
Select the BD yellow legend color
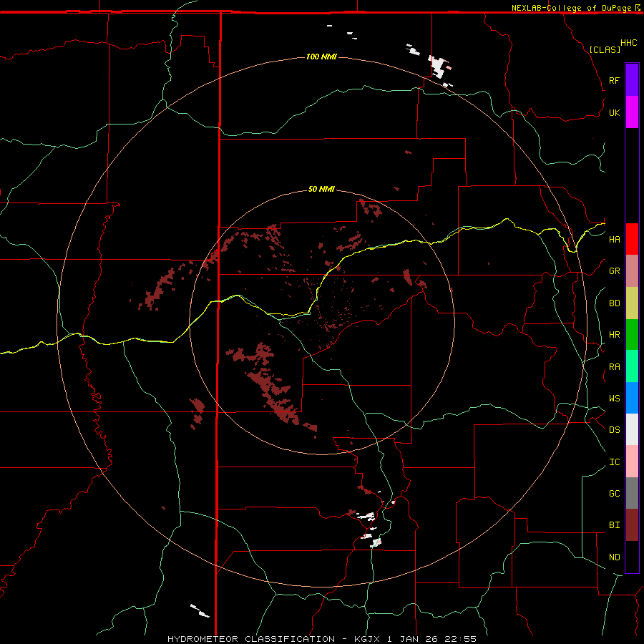(632, 303)
